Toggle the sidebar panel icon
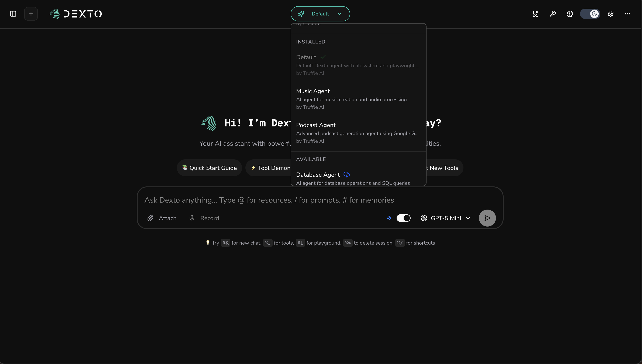642x364 pixels. pos(13,14)
